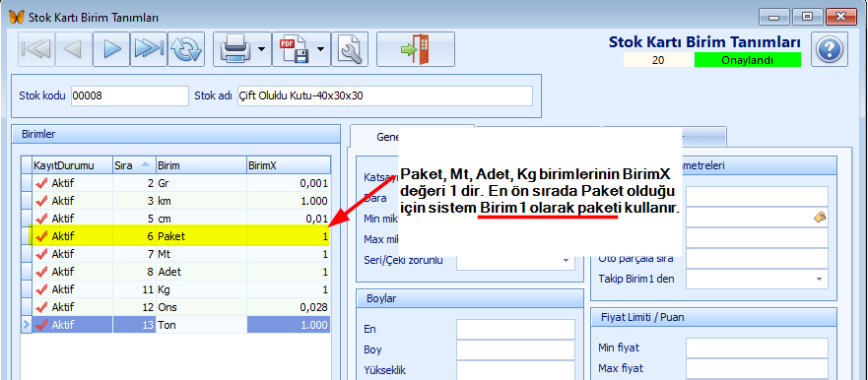
Task: Click the printer icon
Action: click(234, 49)
